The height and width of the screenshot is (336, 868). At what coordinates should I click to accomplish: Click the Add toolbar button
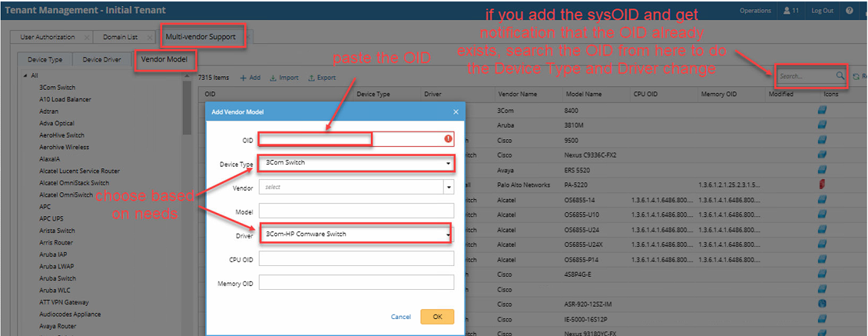click(x=250, y=78)
